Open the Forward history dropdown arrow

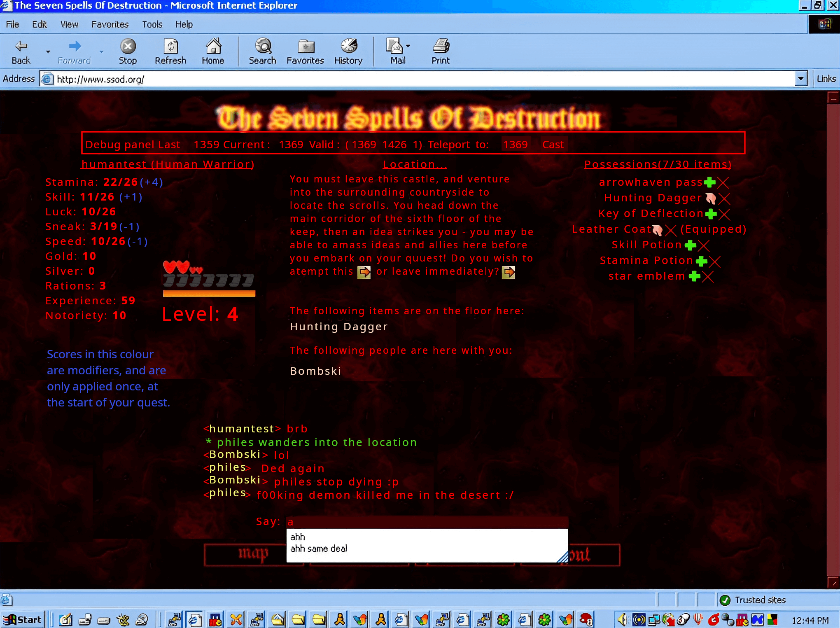click(x=101, y=52)
